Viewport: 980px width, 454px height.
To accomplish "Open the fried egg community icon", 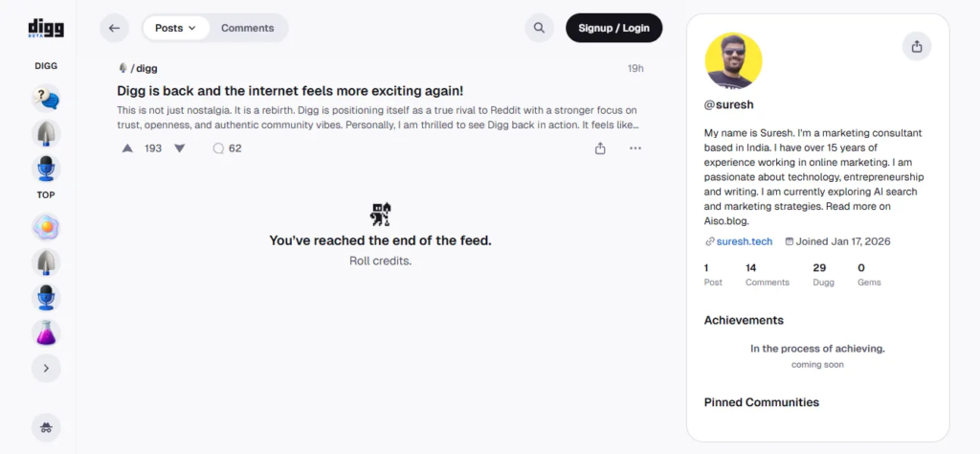I will click(x=46, y=227).
